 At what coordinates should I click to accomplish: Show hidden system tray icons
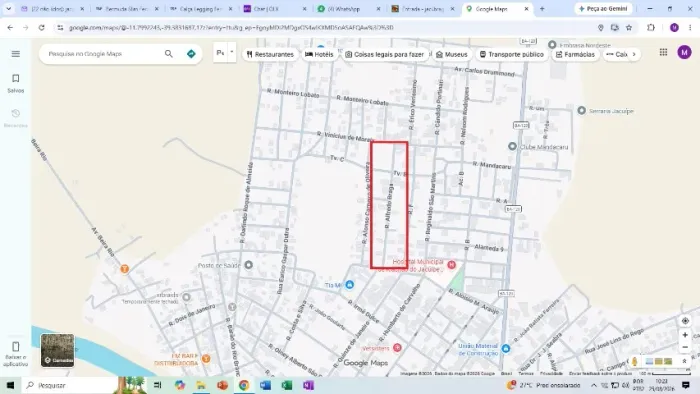(594, 385)
